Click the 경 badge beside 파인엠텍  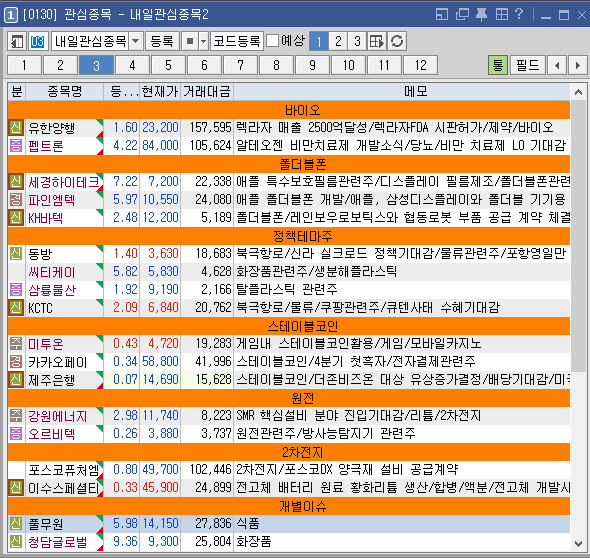(16, 199)
